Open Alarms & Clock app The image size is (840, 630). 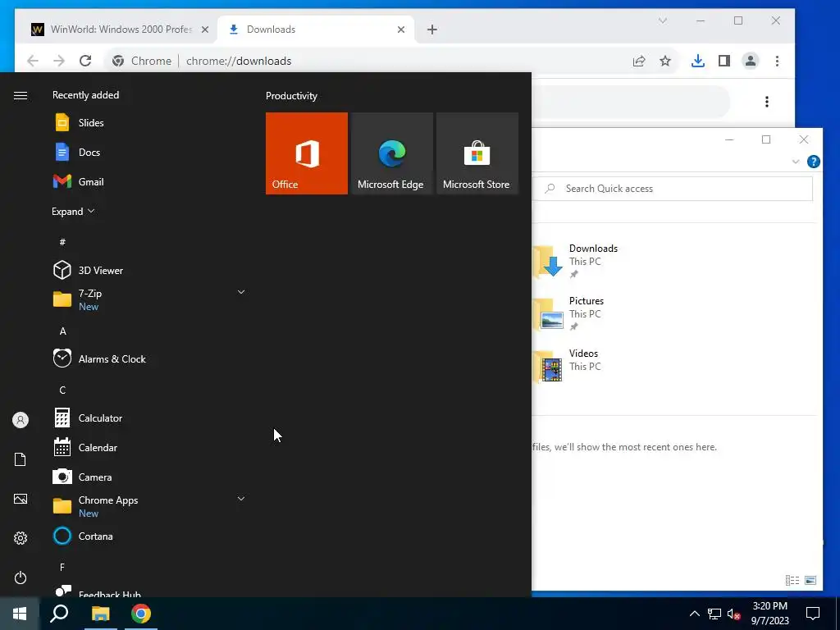pos(149,359)
